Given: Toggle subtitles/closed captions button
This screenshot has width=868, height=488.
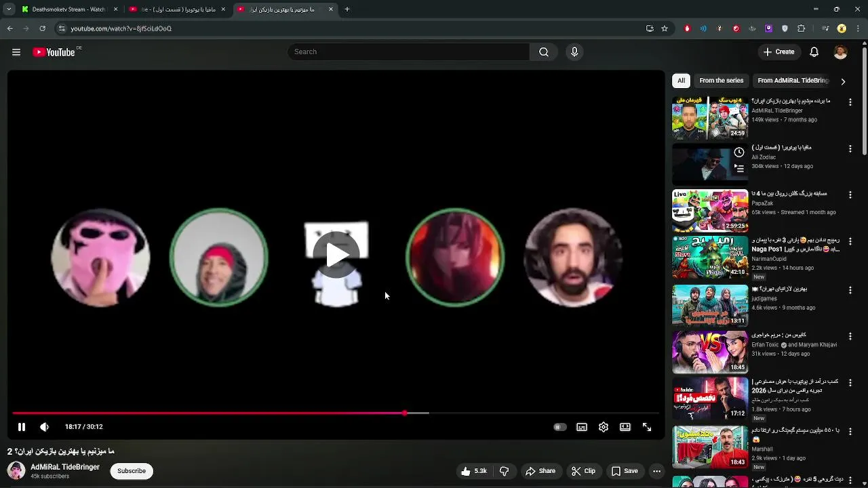Looking at the screenshot, I should 582,427.
